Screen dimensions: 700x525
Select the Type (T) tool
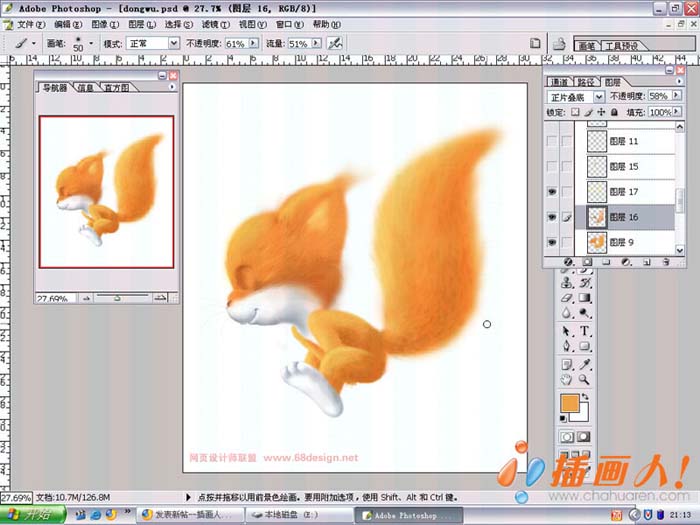click(x=584, y=331)
